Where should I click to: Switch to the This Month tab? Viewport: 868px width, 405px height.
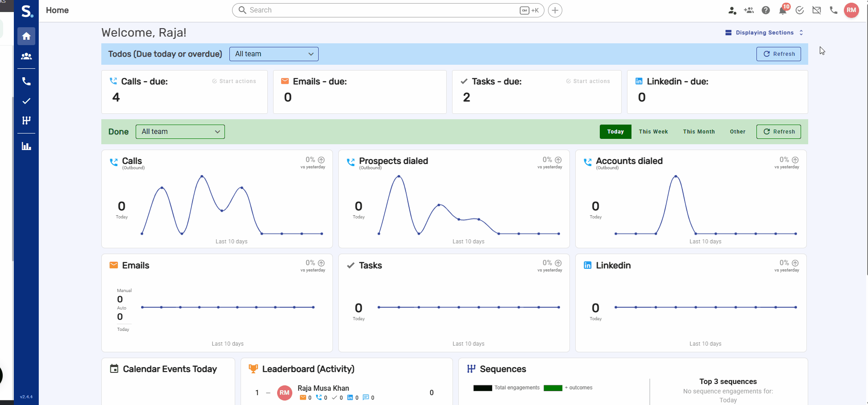pyautogui.click(x=699, y=132)
